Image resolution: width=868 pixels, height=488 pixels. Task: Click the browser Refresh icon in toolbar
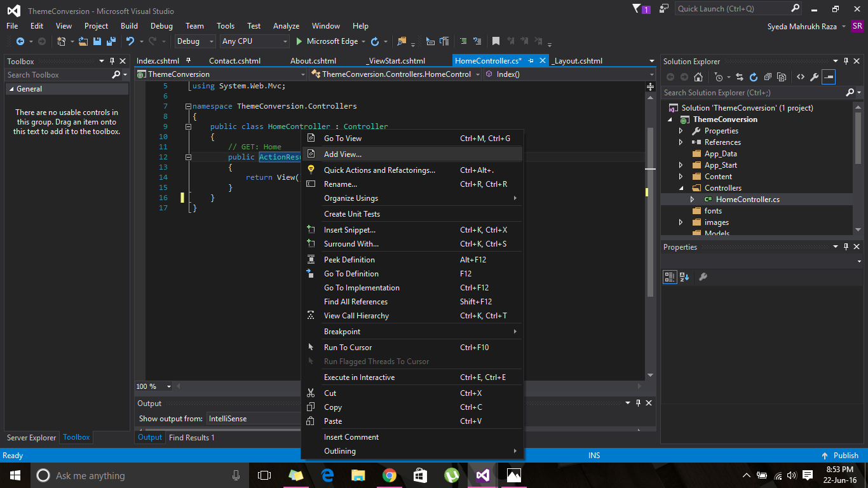375,41
